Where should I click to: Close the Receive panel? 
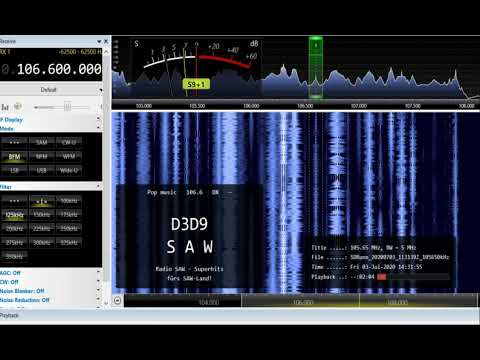(x=106, y=41)
